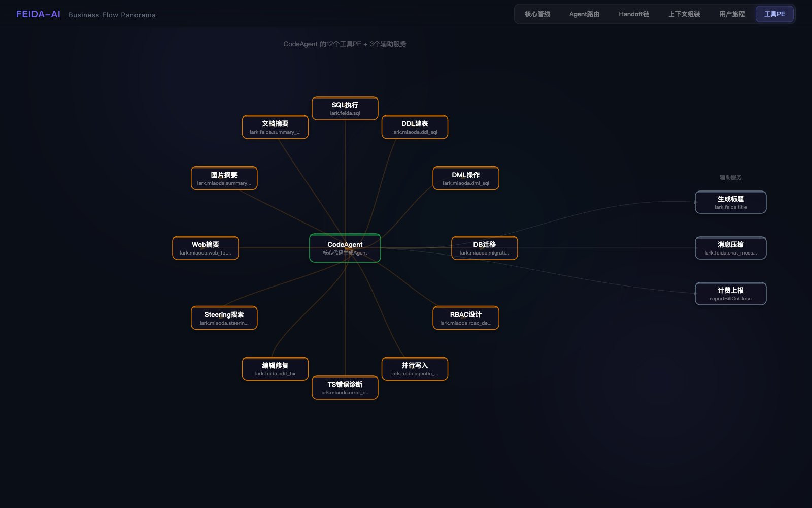Click the 消息压缩 service node
The image size is (812, 508).
coord(731,248)
